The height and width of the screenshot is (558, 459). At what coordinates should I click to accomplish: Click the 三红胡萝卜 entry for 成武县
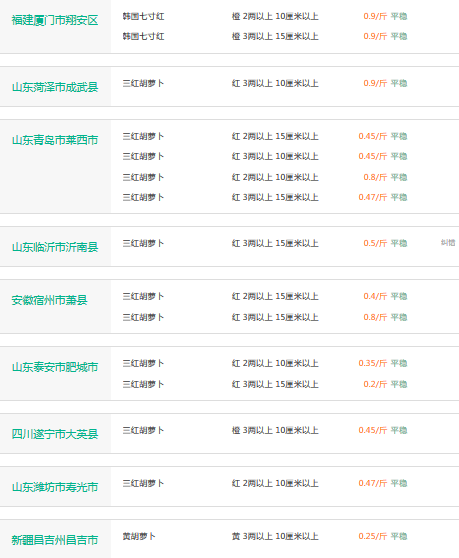point(143,83)
